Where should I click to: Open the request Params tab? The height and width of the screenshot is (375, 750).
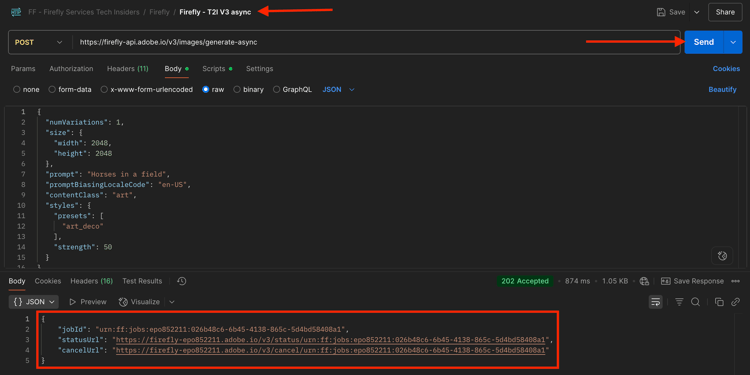23,69
